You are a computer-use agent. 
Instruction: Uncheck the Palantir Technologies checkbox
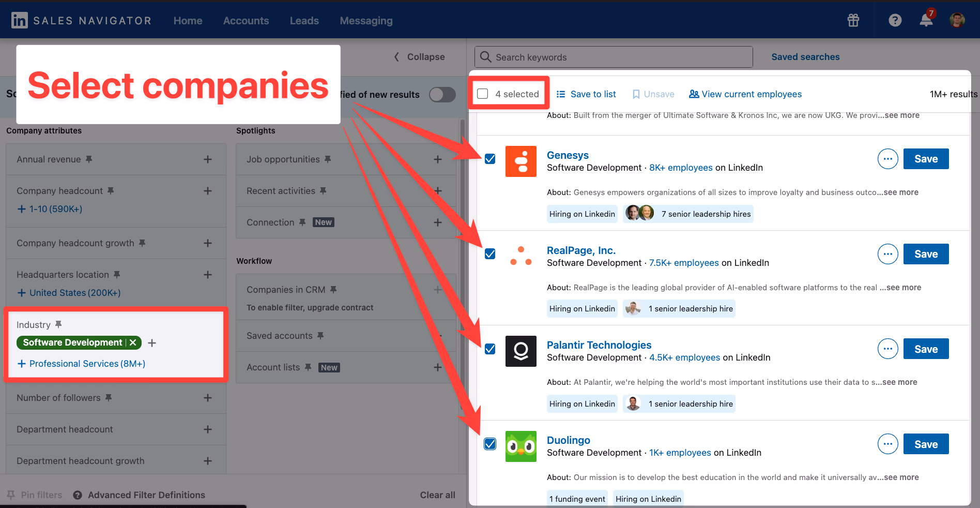pyautogui.click(x=490, y=349)
